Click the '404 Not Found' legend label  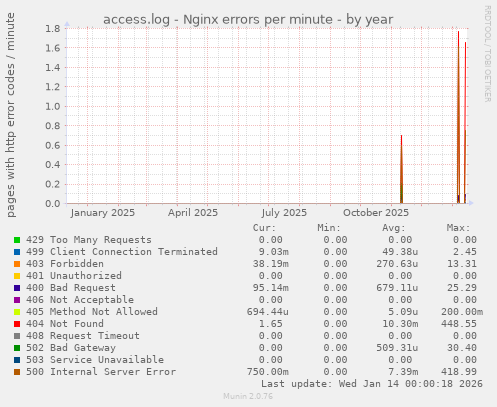(65, 324)
